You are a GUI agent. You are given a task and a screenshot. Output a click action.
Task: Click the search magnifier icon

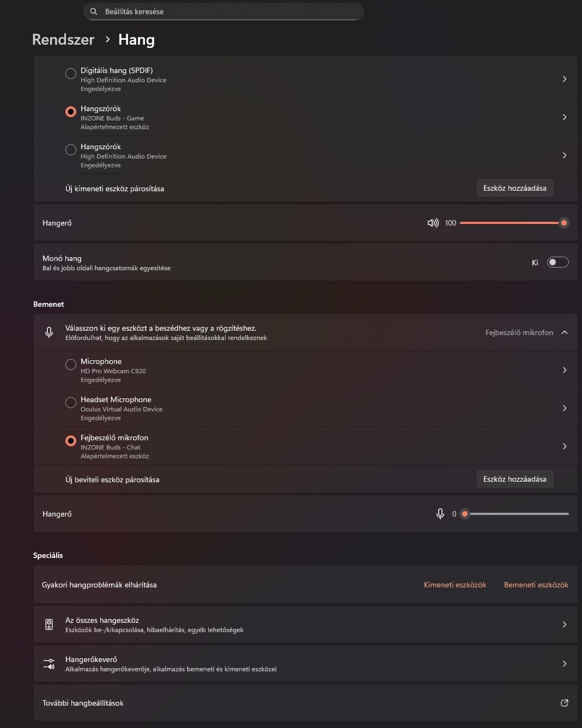[x=94, y=11]
